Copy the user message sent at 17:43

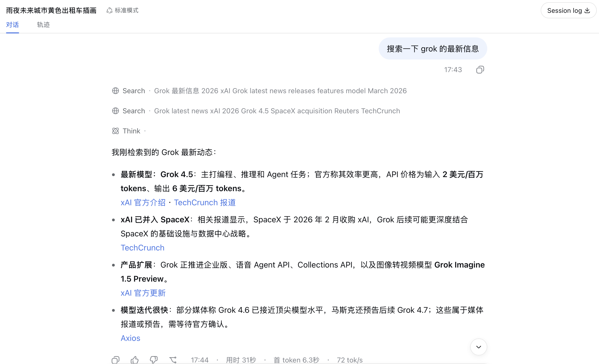click(480, 70)
